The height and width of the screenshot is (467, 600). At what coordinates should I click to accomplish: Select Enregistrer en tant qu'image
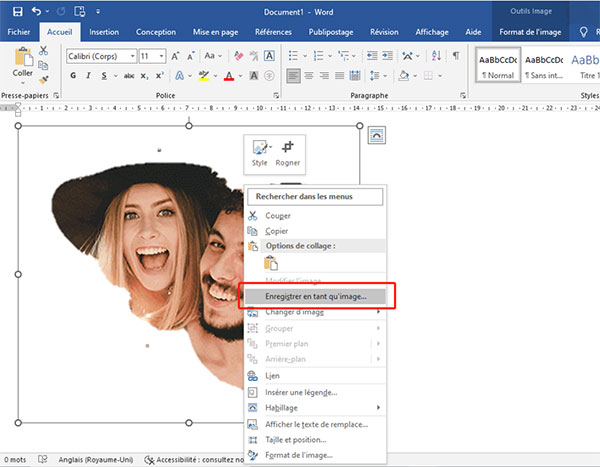(x=315, y=296)
